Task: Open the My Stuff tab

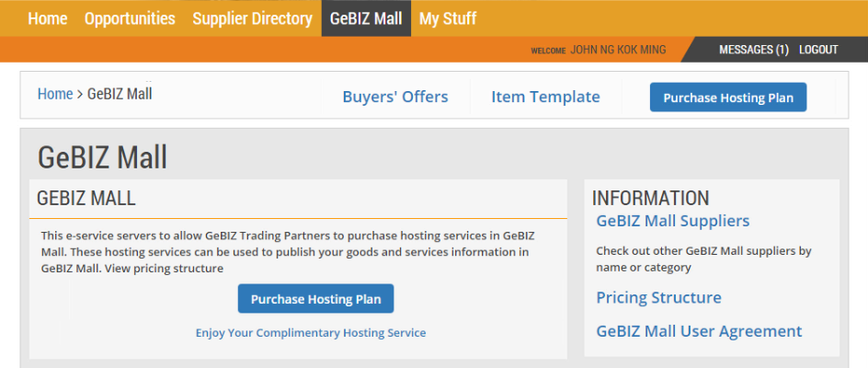Action: pos(447,18)
